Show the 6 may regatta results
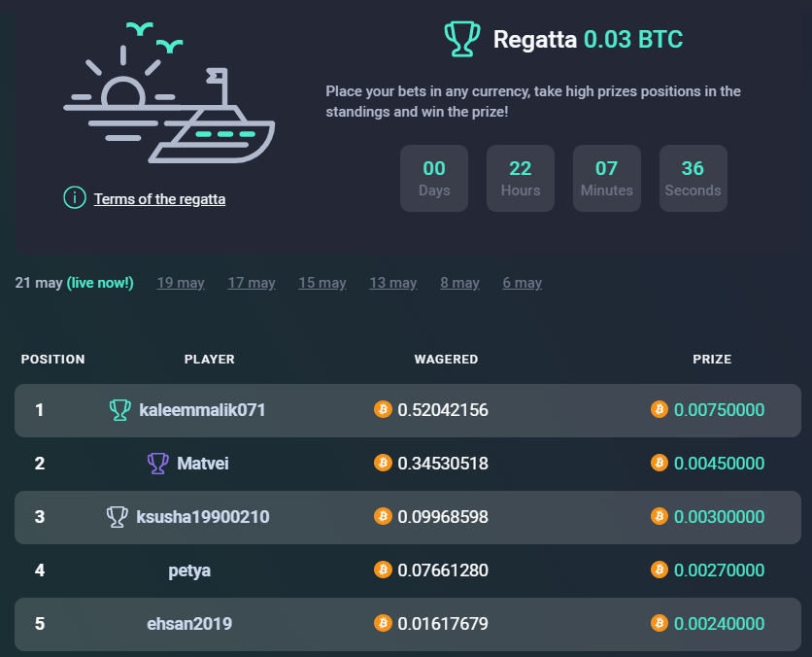Viewport: 812px width, 657px height. (x=522, y=283)
